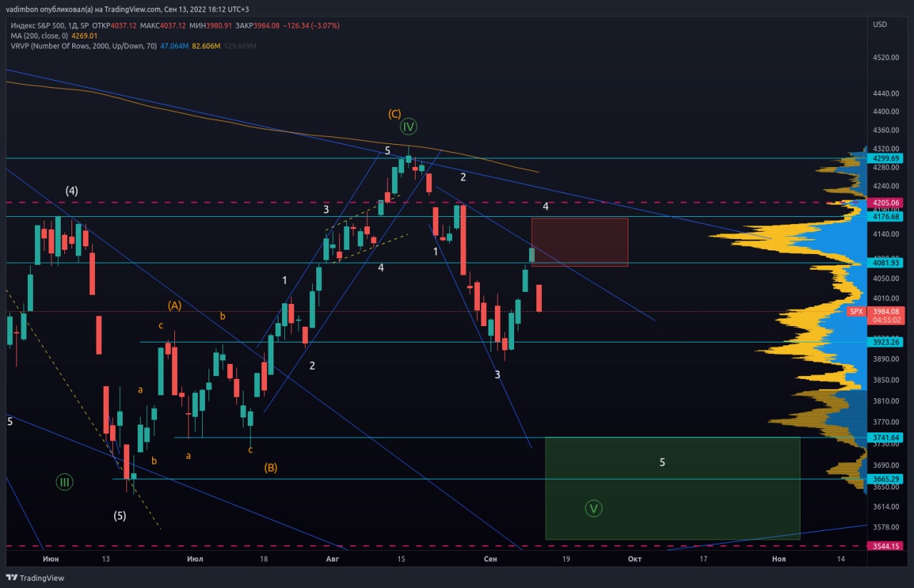This screenshot has height=588, width=914.
Task: Click the Авг date axis label
Action: coord(332,559)
